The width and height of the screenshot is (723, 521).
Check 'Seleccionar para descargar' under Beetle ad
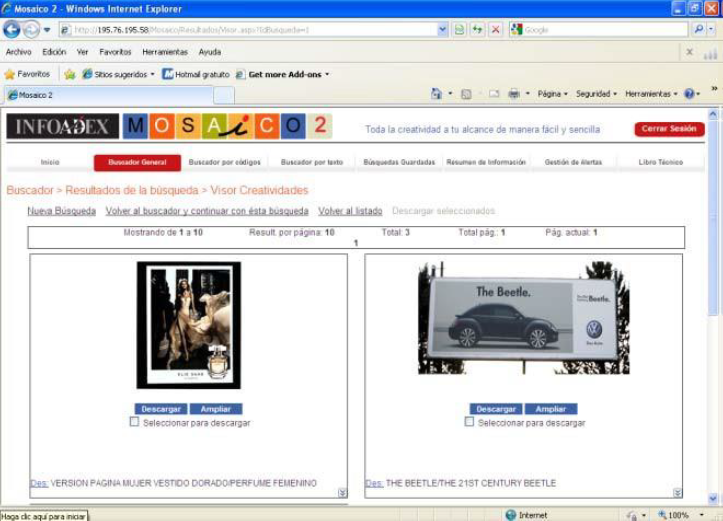[x=470, y=422]
